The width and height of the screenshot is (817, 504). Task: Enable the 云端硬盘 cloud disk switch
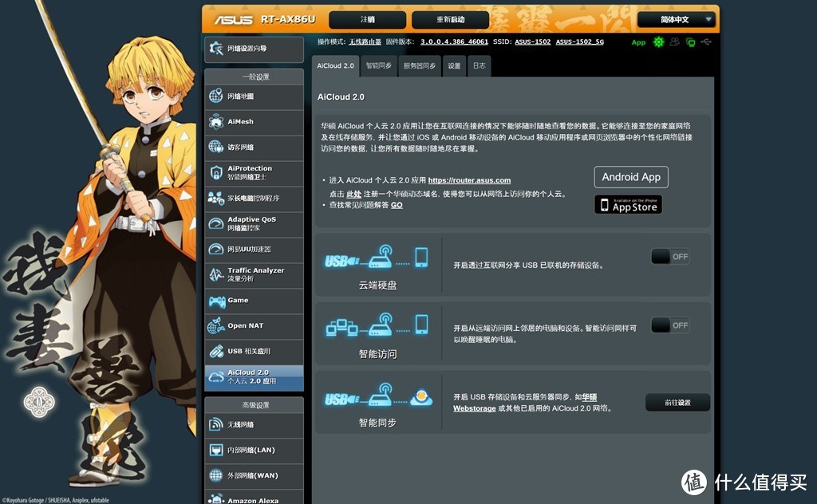670,256
